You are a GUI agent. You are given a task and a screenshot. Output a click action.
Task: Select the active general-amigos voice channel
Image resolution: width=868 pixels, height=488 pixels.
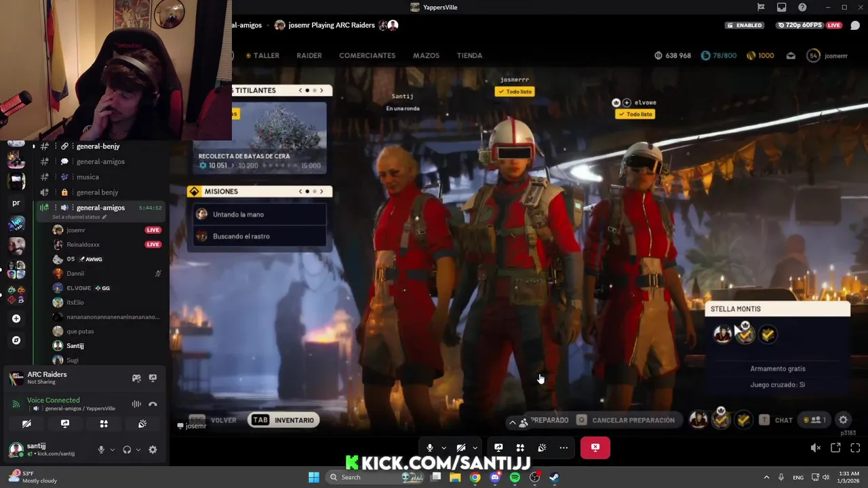tap(100, 208)
